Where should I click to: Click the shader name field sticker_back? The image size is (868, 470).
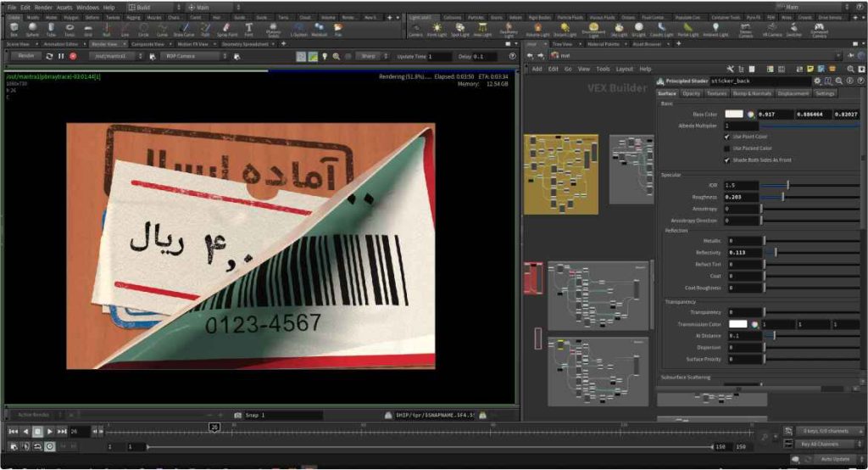tap(759, 81)
